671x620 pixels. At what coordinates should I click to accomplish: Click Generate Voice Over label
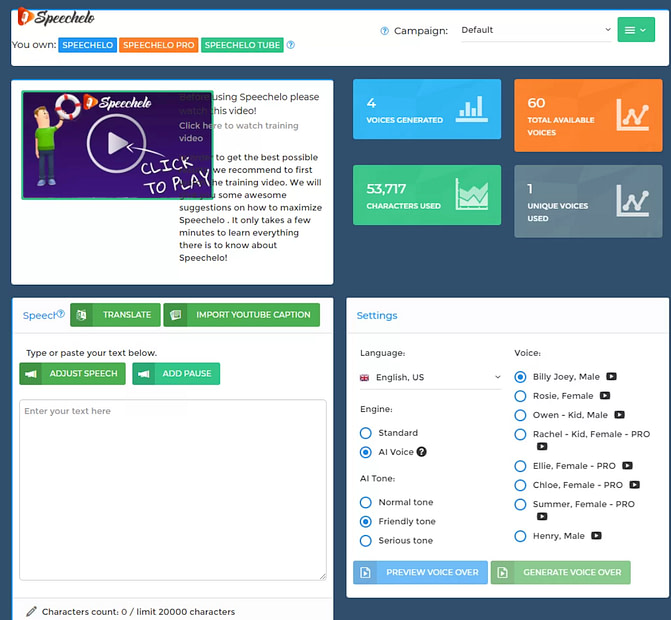click(x=572, y=573)
